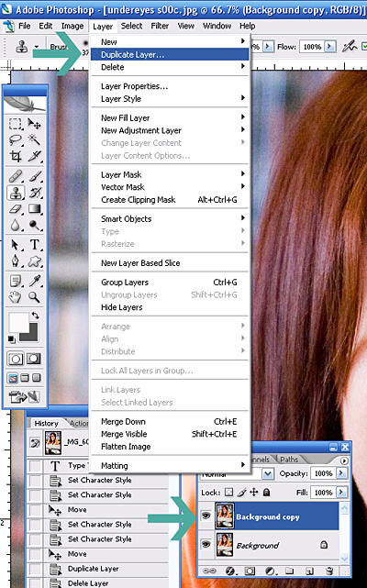
Task: Click the trash icon in Layers panel
Action: coord(329,571)
